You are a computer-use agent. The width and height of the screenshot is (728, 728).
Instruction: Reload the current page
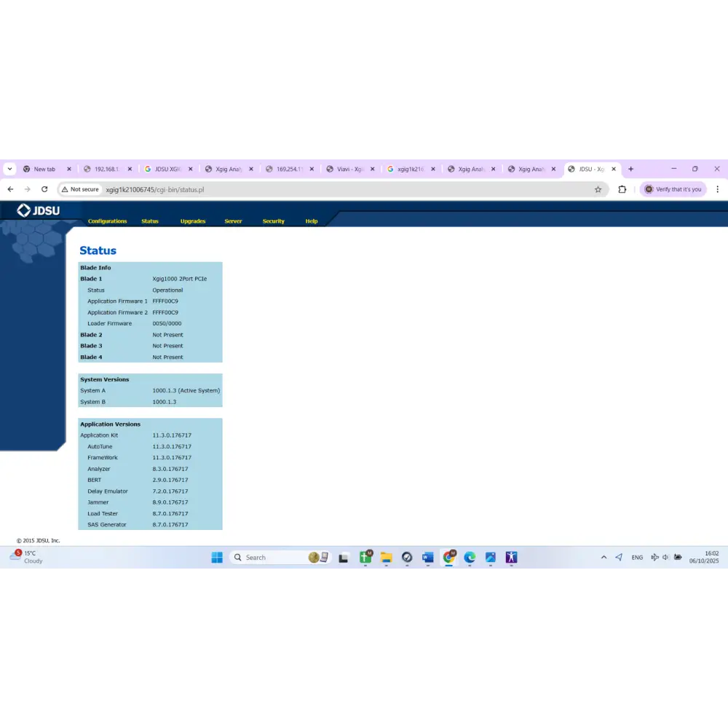point(44,189)
